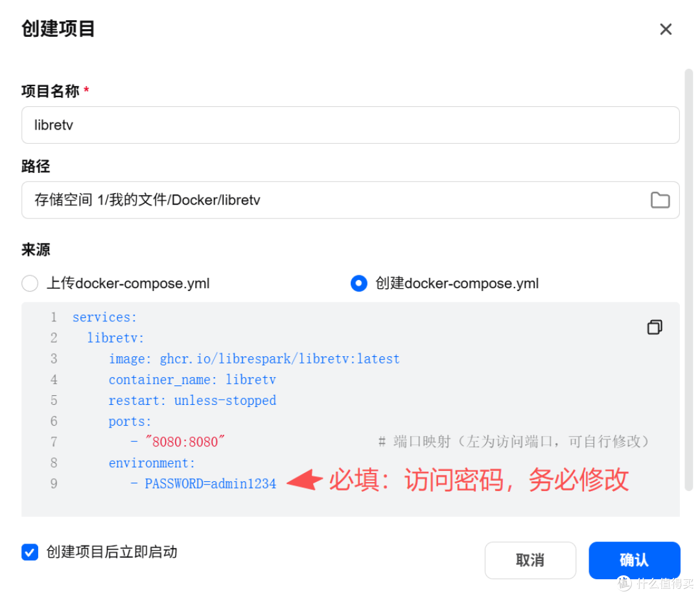Click the 取消 button
This screenshot has width=700, height=598.
tap(530, 560)
